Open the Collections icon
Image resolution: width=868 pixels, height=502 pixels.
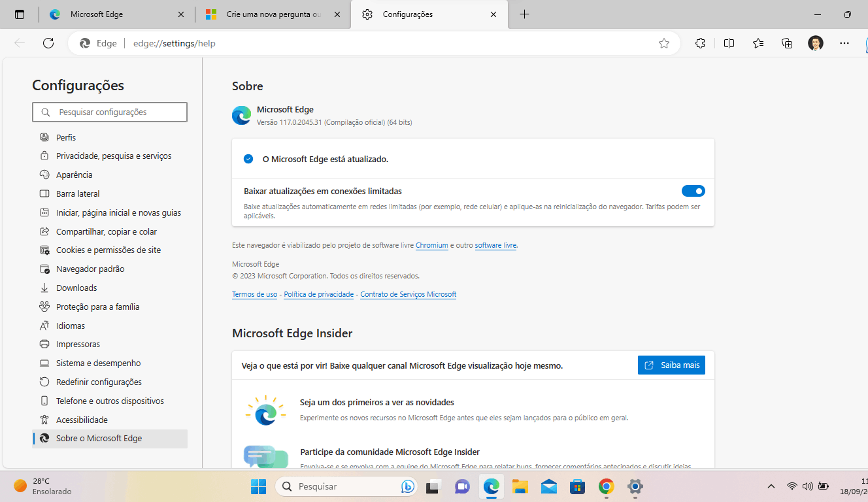pyautogui.click(x=787, y=43)
